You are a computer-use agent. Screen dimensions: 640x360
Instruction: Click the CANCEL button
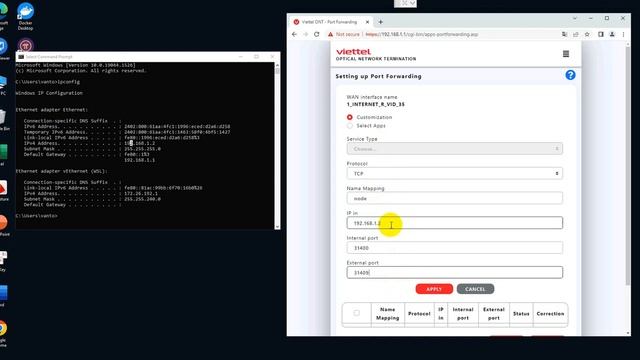[475, 289]
